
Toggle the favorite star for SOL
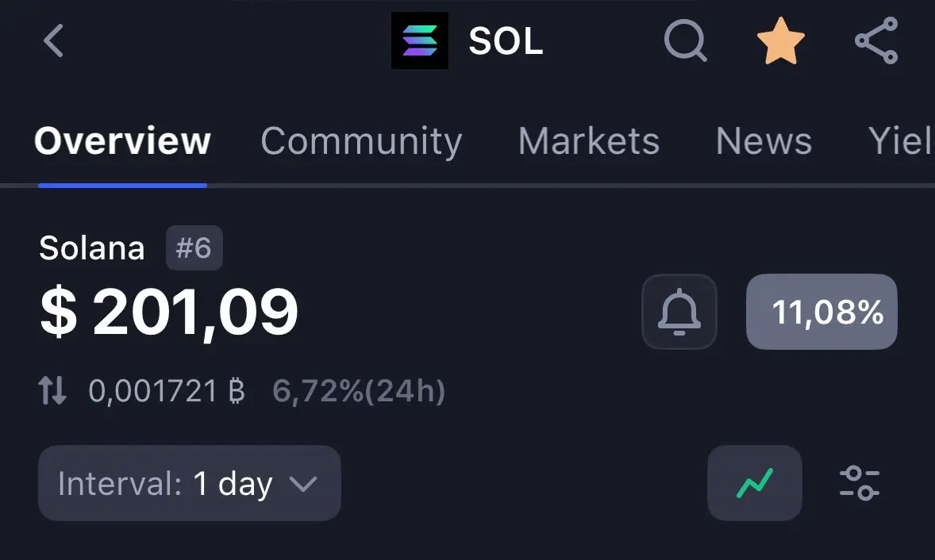tap(780, 40)
